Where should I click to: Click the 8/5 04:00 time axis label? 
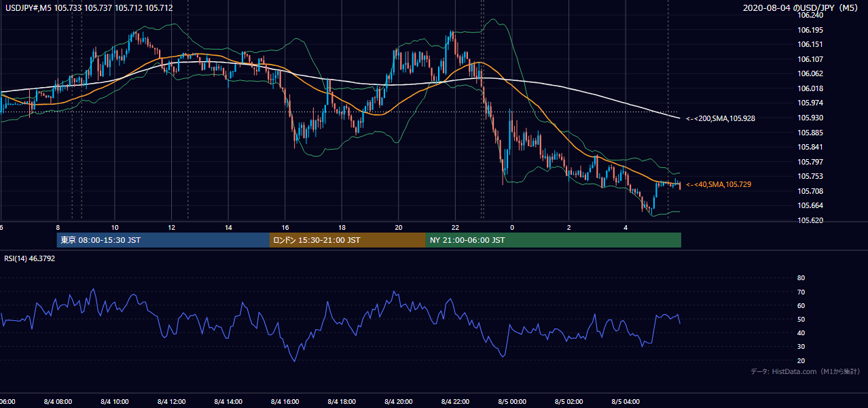[625, 401]
